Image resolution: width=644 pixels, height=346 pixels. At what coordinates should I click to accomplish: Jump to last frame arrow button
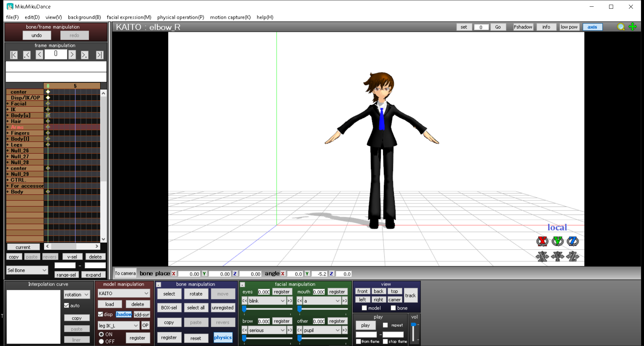point(99,55)
